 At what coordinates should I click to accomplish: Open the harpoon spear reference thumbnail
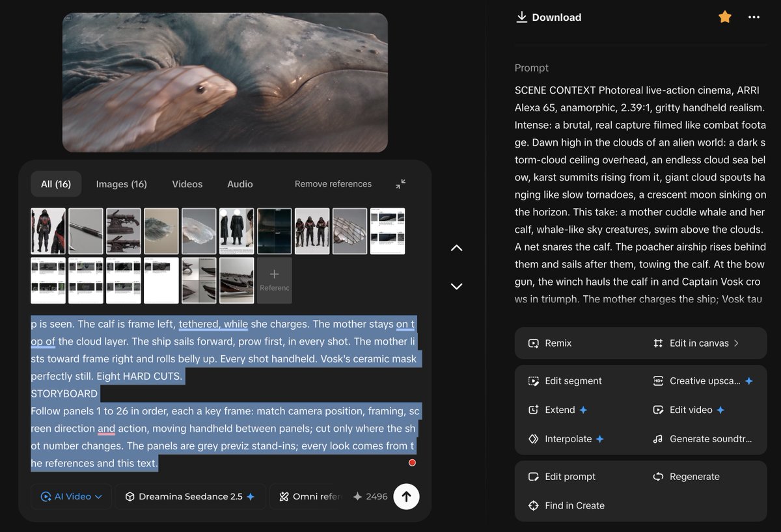[x=86, y=231]
